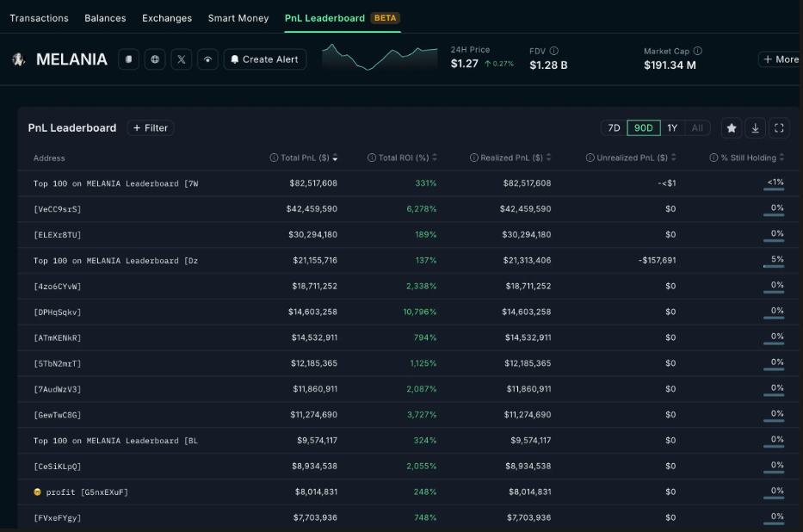Select the 1Y time range
Image resolution: width=803 pixels, height=532 pixels.
tap(672, 127)
